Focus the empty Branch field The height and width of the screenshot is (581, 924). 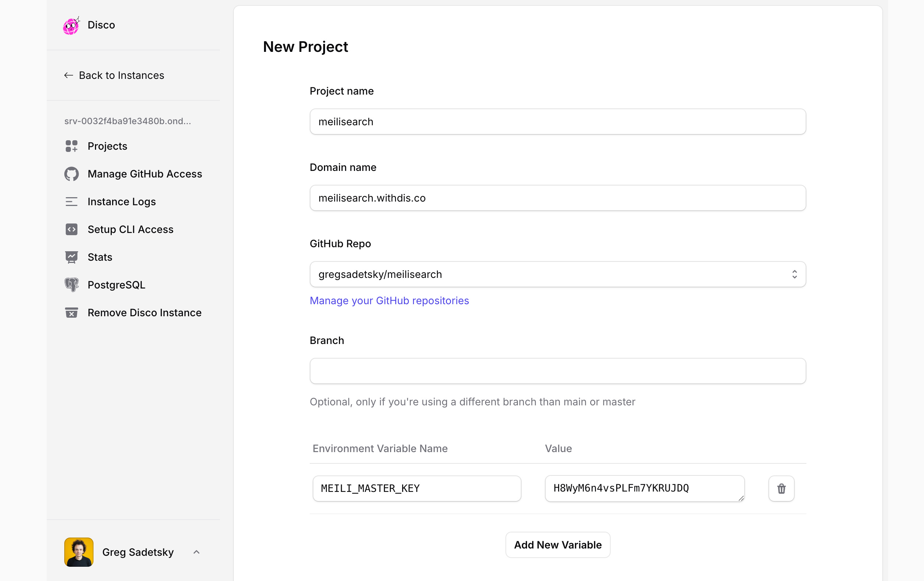click(x=558, y=371)
